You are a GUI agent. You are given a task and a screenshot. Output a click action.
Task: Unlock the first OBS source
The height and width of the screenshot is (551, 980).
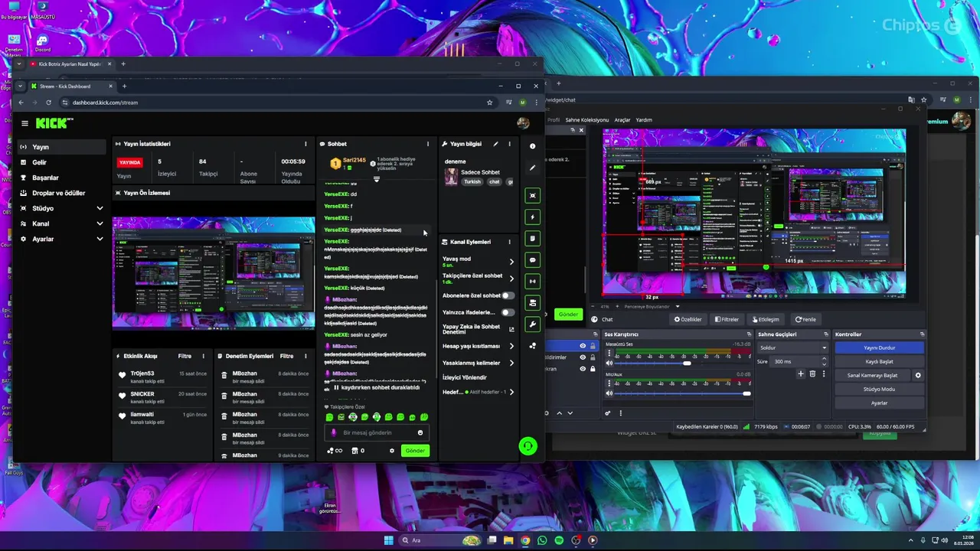coord(593,346)
